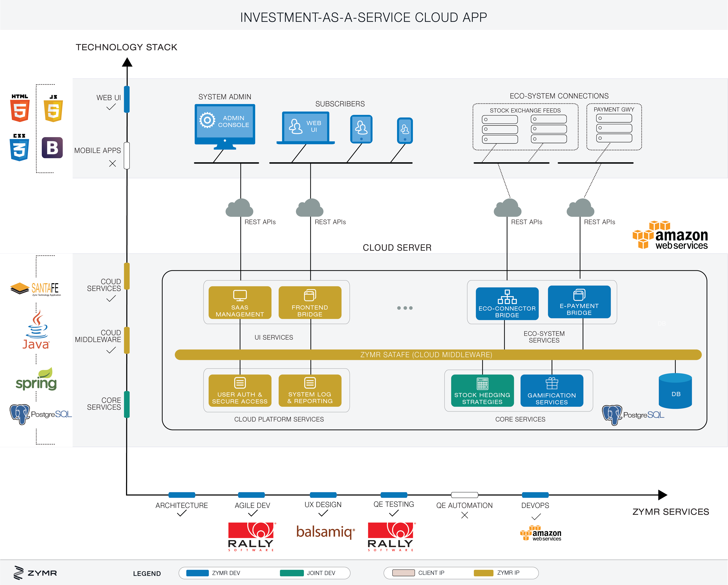Click the Balsamiq logo
Viewport: 728px width, 585px height.
(x=326, y=532)
